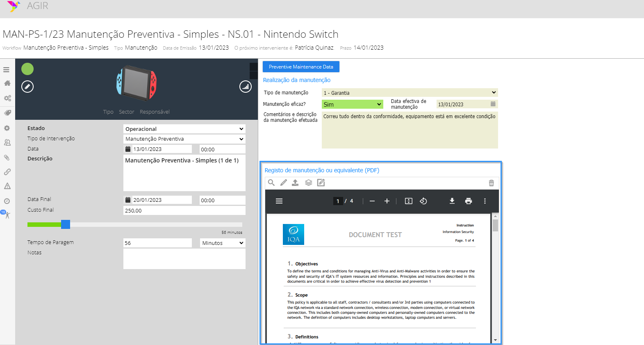Open the Estado dropdown showing Operacional
Screen dimensions: 644x345
coord(184,129)
